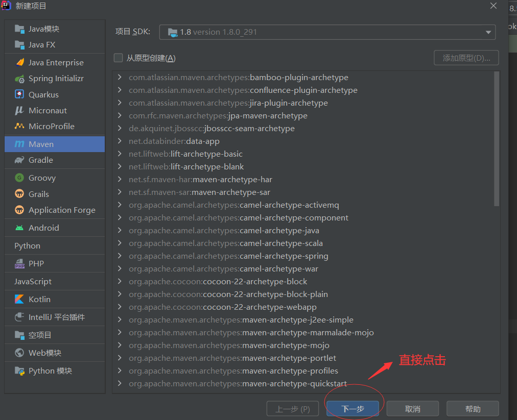
Task: Click the archetype list scrollbar
Action: [497, 139]
